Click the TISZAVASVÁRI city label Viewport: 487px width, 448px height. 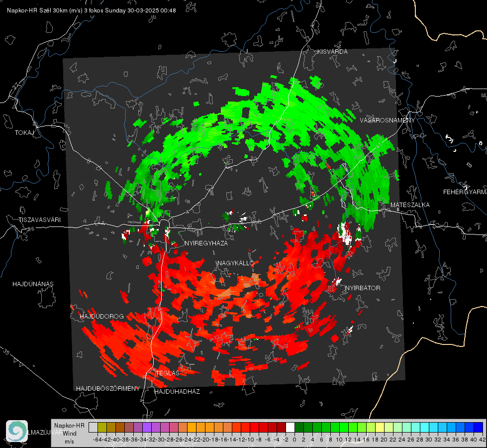tap(39, 220)
